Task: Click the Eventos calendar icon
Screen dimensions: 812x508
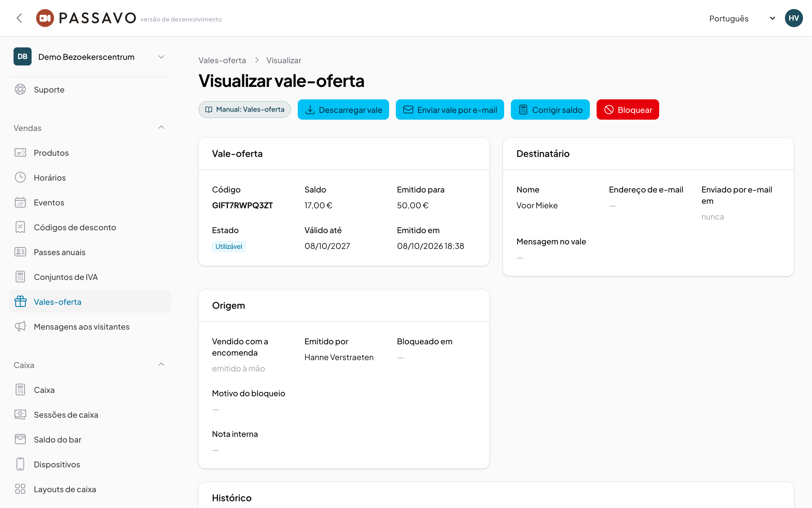Action: click(x=20, y=202)
